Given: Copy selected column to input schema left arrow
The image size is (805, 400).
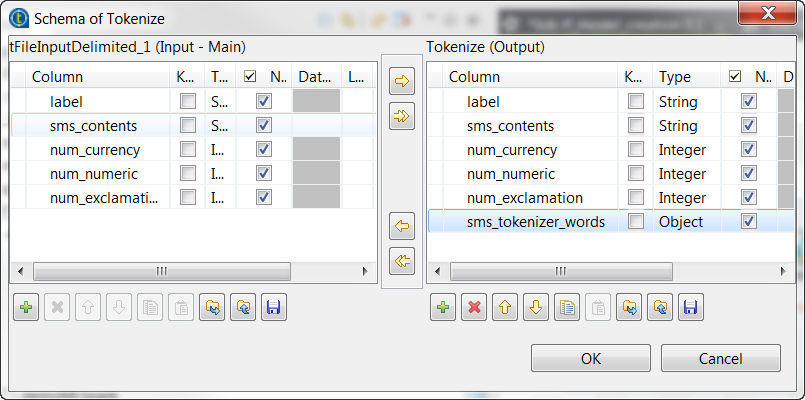Looking at the screenshot, I should point(401,226).
